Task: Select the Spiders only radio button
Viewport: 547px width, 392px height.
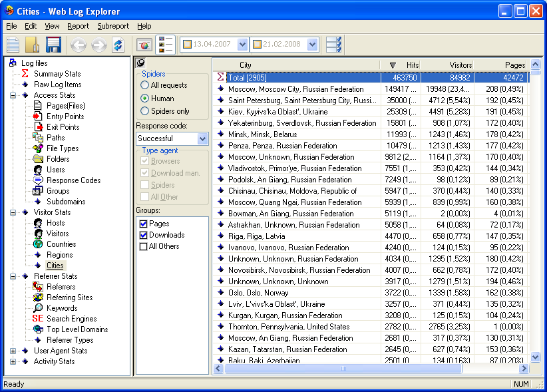Action: point(144,111)
